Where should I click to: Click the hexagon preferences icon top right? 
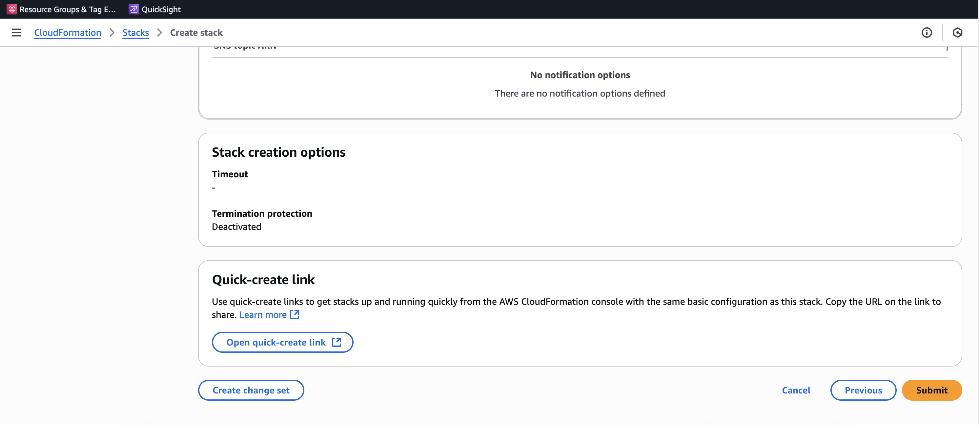(x=957, y=33)
